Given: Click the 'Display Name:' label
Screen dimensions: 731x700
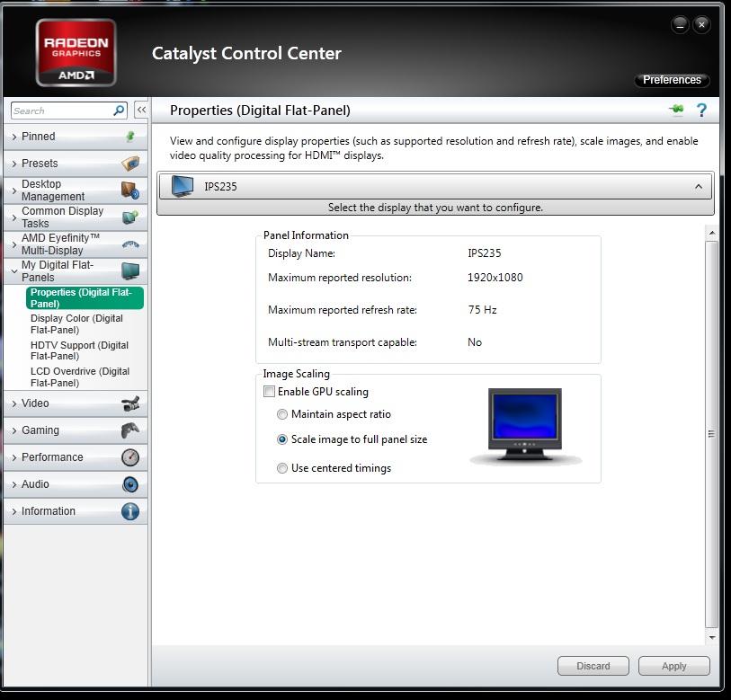Looking at the screenshot, I should click(x=301, y=253).
